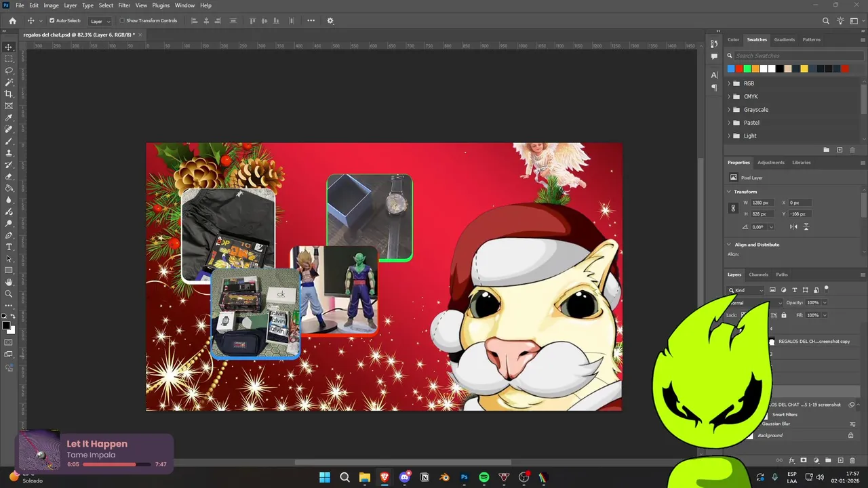Viewport: 868px width, 488px height.
Task: Open the Filter menu
Action: point(124,5)
